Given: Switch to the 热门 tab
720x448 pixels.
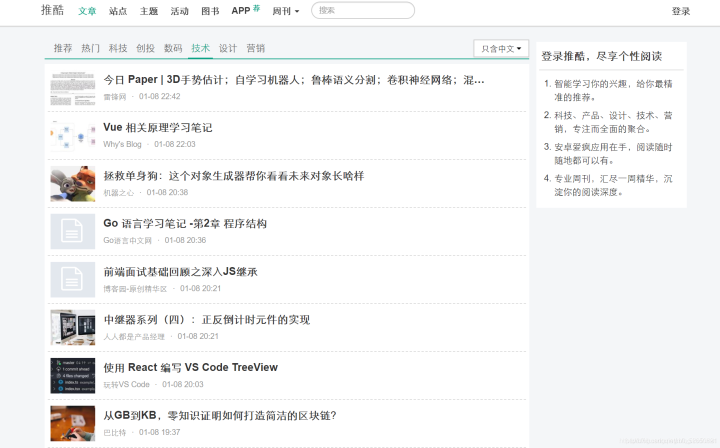Looking at the screenshot, I should point(90,48).
